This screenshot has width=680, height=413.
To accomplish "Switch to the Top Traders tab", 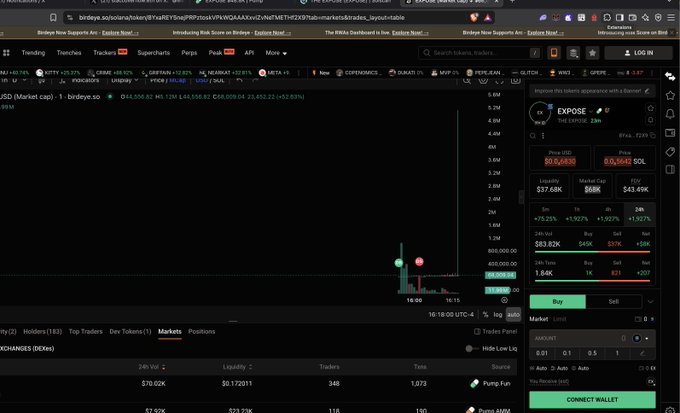I will pyautogui.click(x=85, y=331).
